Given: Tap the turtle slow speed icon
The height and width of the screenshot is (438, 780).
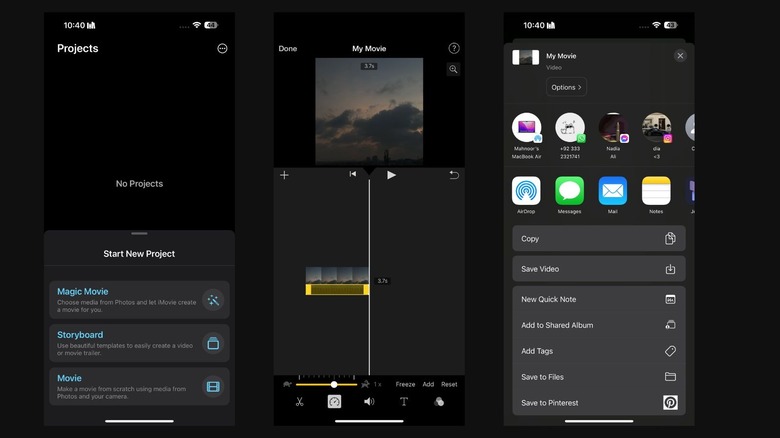Looking at the screenshot, I should (x=287, y=384).
